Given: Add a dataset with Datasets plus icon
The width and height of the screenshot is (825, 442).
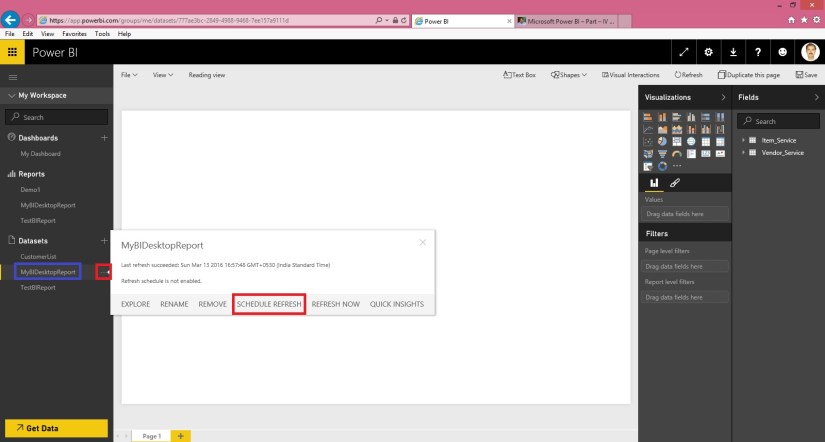Looking at the screenshot, I should (104, 240).
